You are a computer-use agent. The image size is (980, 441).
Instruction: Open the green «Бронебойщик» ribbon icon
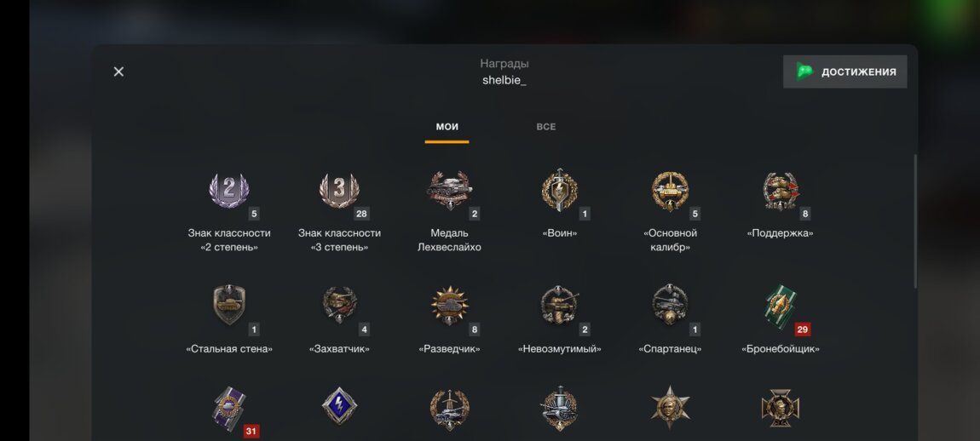point(781,305)
